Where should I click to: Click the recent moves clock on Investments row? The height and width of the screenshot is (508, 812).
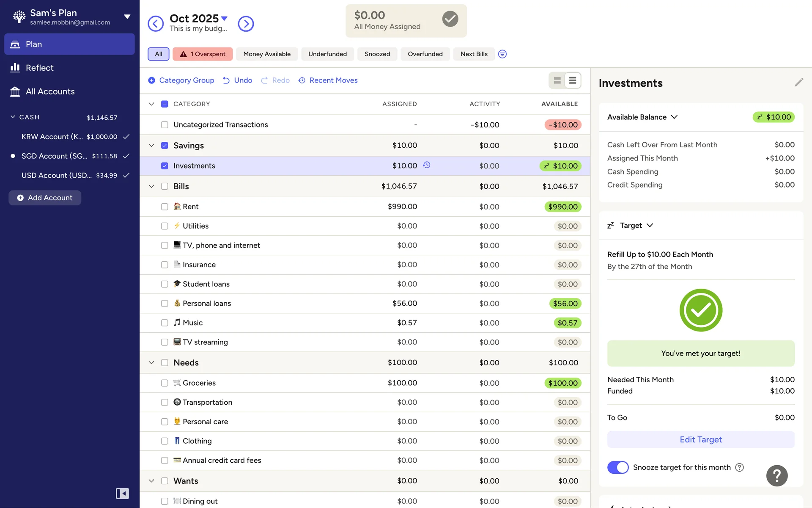click(x=427, y=165)
